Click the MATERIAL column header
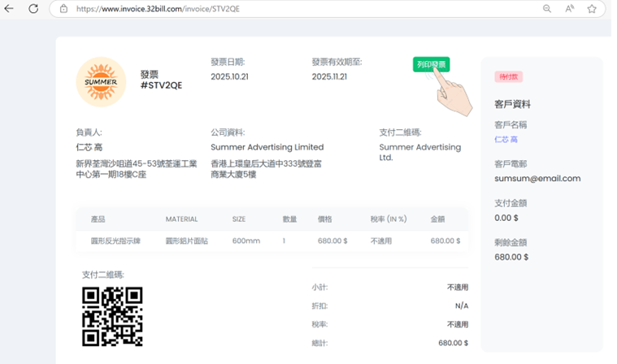Screen dimensions: 617x364 pyautogui.click(x=181, y=219)
